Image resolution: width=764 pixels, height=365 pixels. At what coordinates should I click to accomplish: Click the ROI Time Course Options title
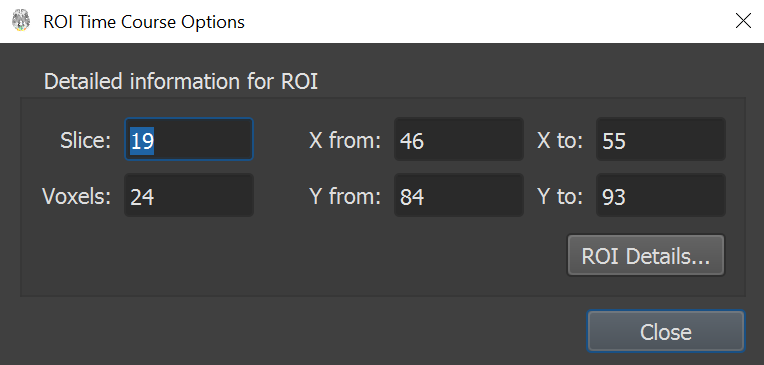[144, 21]
